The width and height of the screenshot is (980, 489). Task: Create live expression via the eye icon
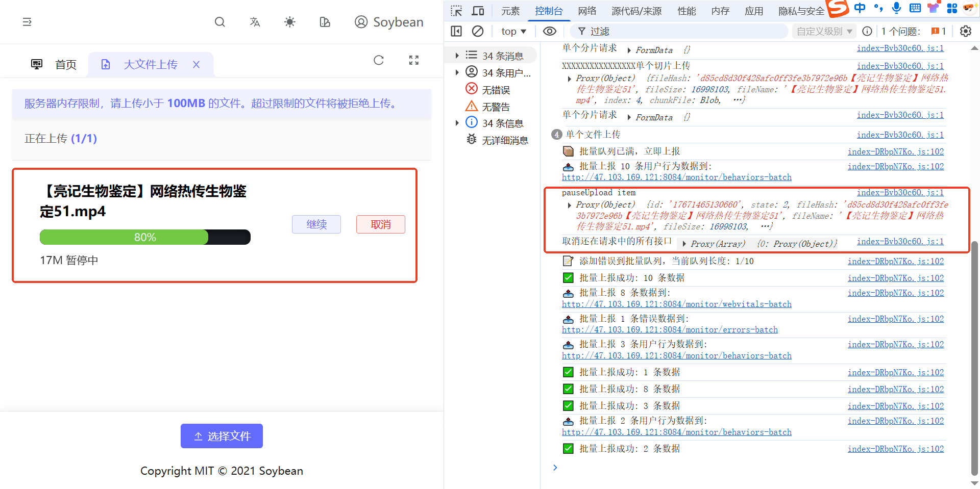click(x=549, y=31)
